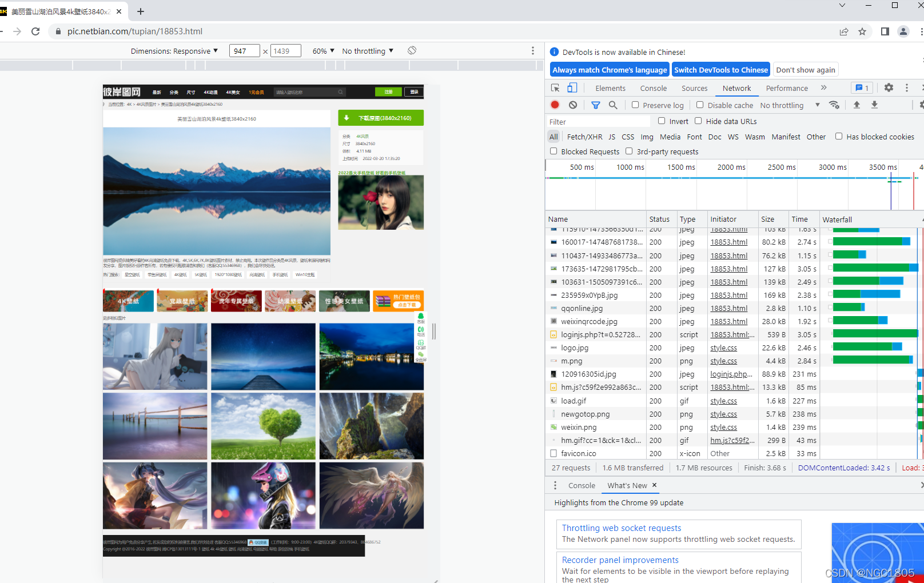Share this page icon in address bar
This screenshot has width=924, height=583.
844,31
